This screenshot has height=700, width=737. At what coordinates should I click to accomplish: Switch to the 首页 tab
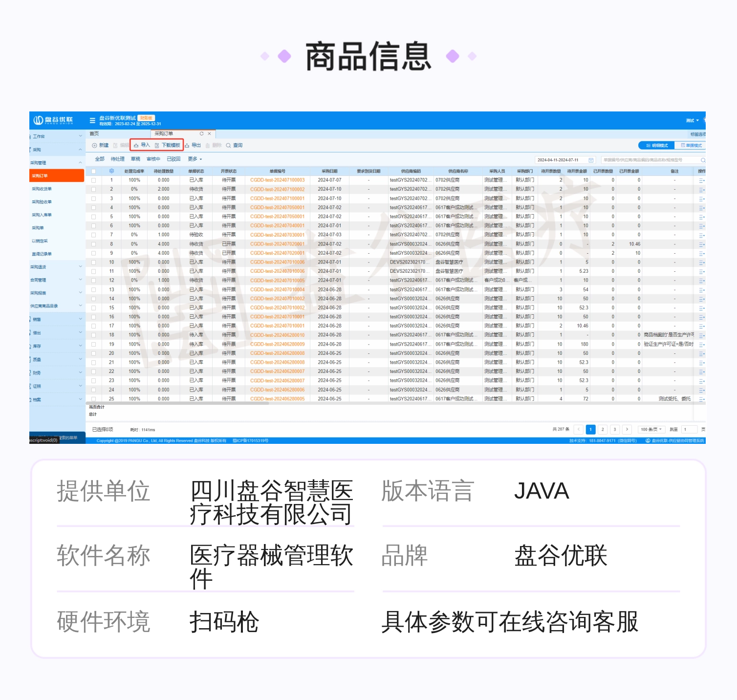click(94, 133)
